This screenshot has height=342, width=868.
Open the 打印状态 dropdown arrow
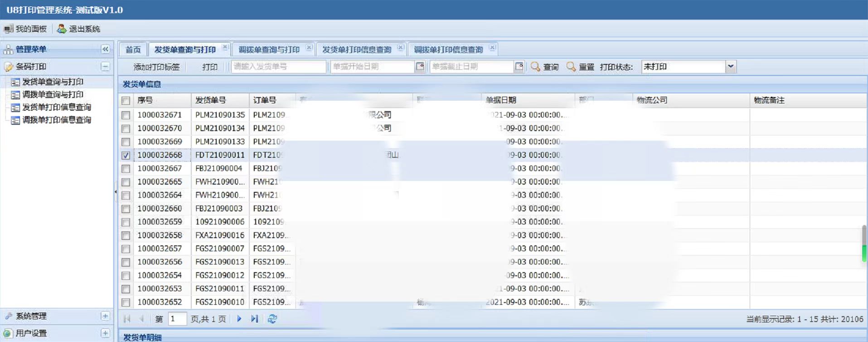click(731, 67)
